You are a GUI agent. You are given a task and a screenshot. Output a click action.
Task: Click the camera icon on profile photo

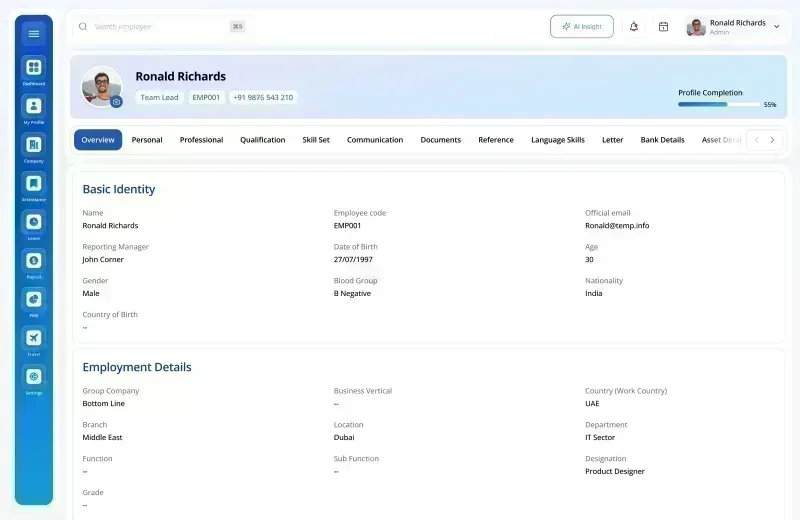116,102
